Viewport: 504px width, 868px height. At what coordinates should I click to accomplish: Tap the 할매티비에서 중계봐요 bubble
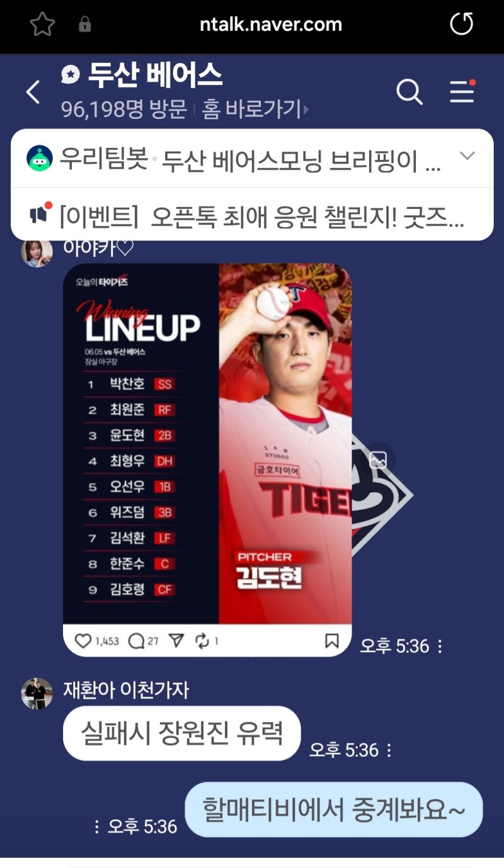pos(334,809)
